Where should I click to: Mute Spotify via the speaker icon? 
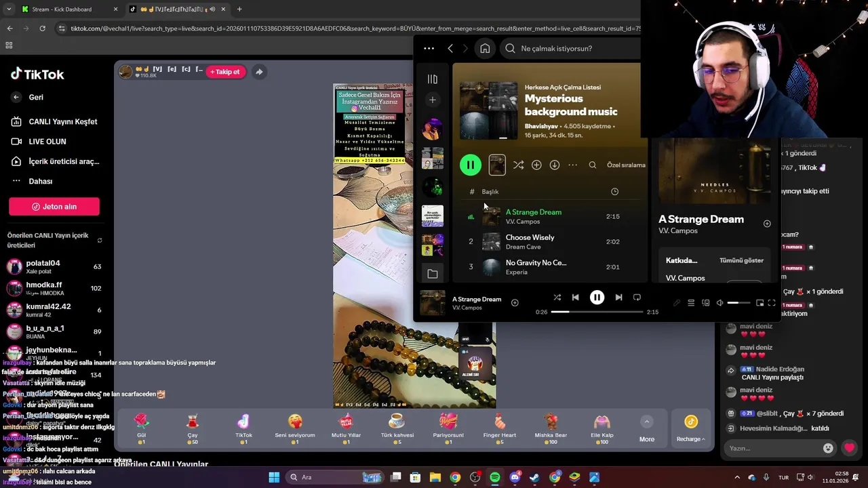(x=720, y=303)
